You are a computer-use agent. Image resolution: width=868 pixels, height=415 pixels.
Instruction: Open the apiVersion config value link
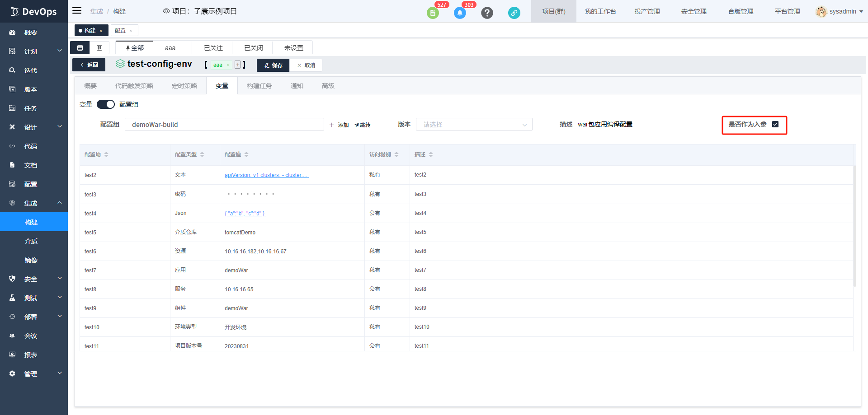coord(266,175)
